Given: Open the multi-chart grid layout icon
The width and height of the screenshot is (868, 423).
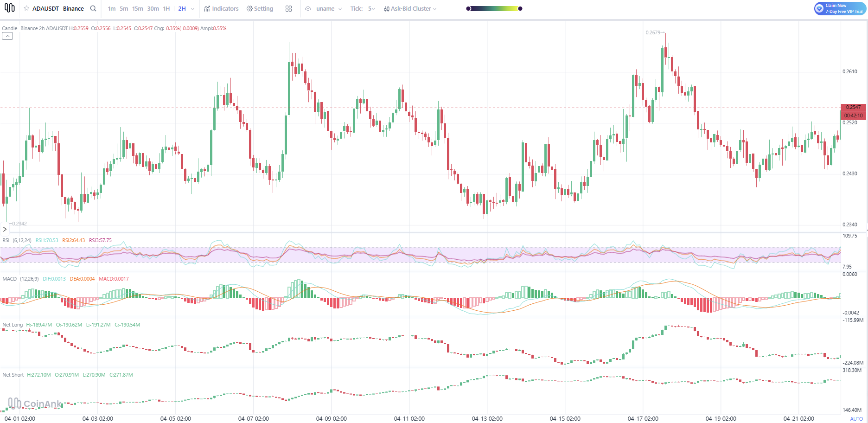Looking at the screenshot, I should pyautogui.click(x=288, y=8).
